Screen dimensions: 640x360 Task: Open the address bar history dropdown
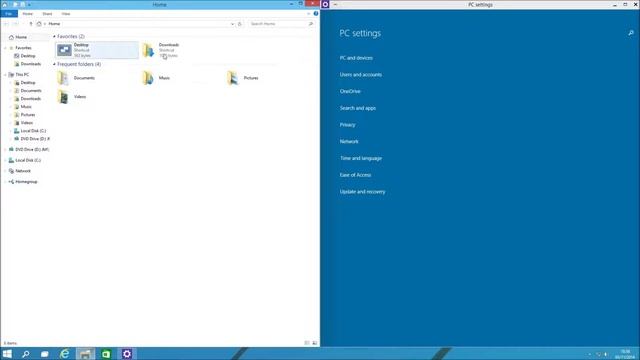click(232, 24)
